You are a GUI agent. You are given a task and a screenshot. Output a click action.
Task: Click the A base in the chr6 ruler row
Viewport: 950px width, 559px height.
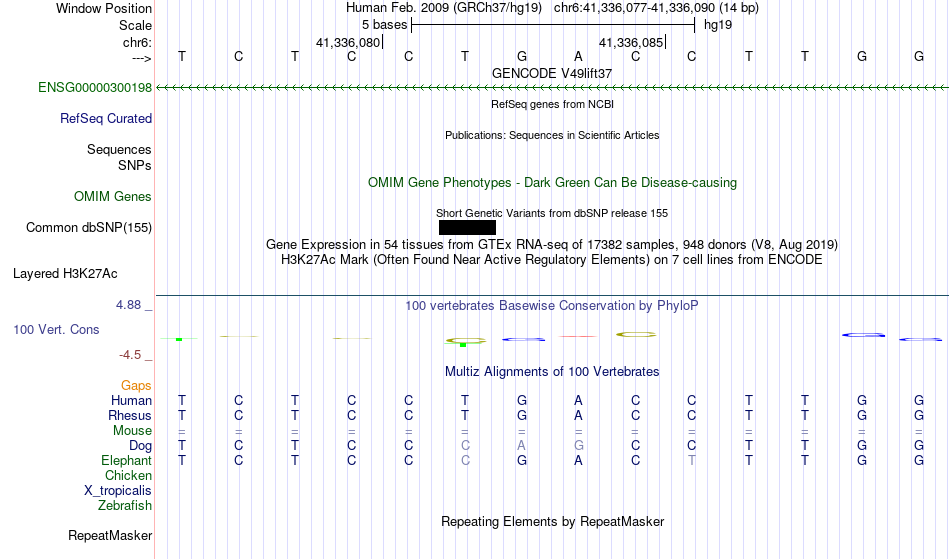tap(579, 56)
